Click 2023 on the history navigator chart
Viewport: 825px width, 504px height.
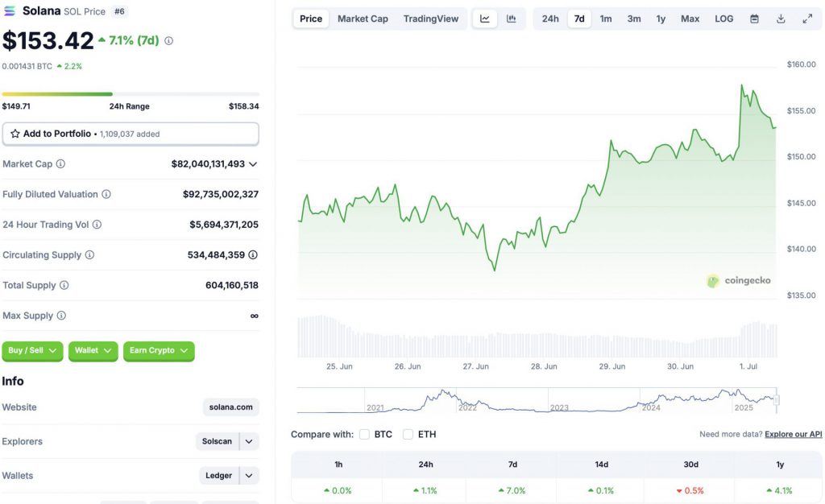[559, 408]
